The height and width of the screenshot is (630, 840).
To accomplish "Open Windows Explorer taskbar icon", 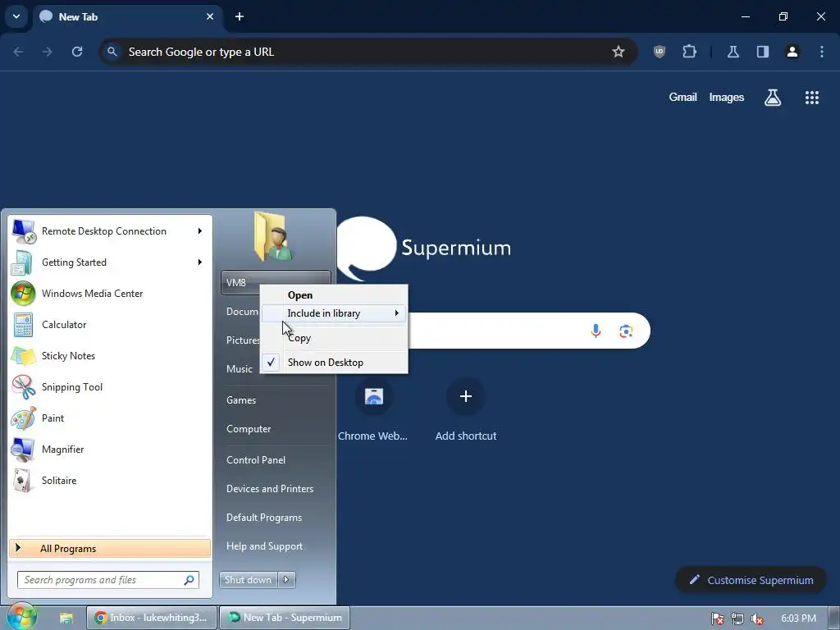I will [66, 619].
